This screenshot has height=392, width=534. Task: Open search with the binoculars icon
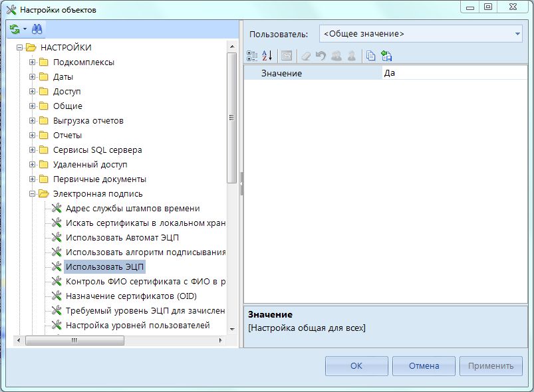click(x=37, y=30)
